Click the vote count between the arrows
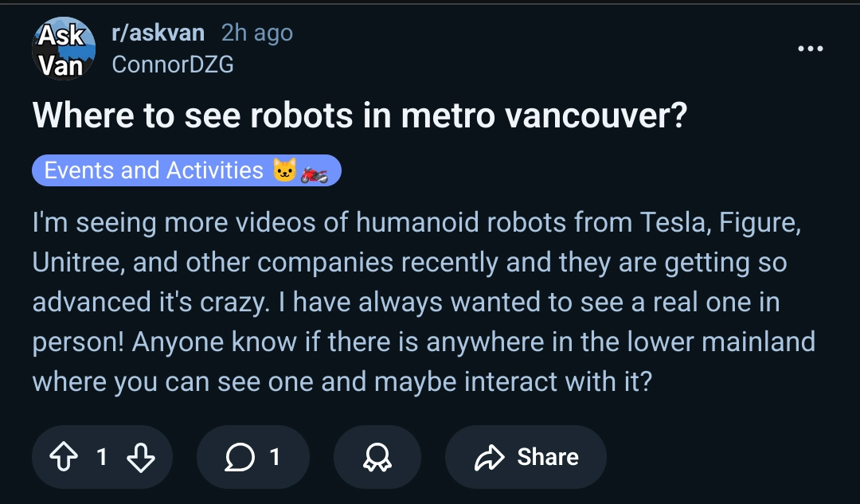 point(101,457)
